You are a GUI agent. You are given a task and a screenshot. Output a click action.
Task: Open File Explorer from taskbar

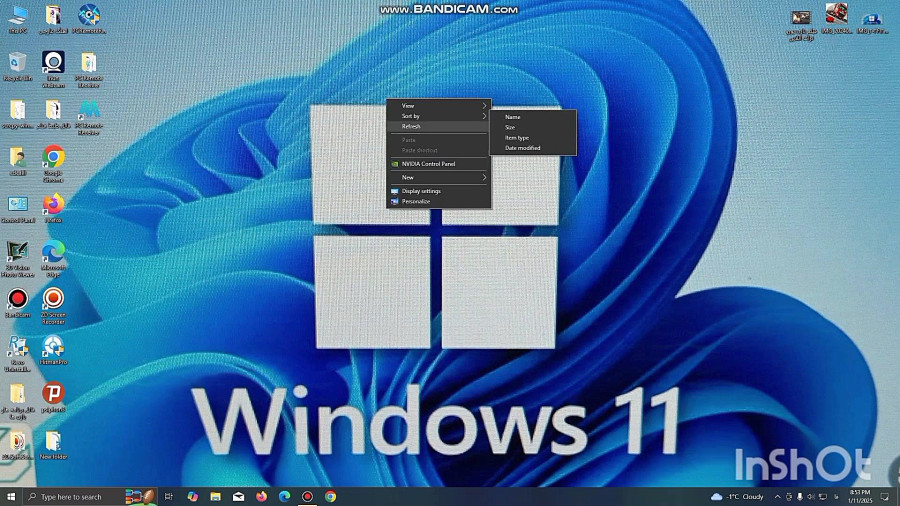(x=215, y=496)
